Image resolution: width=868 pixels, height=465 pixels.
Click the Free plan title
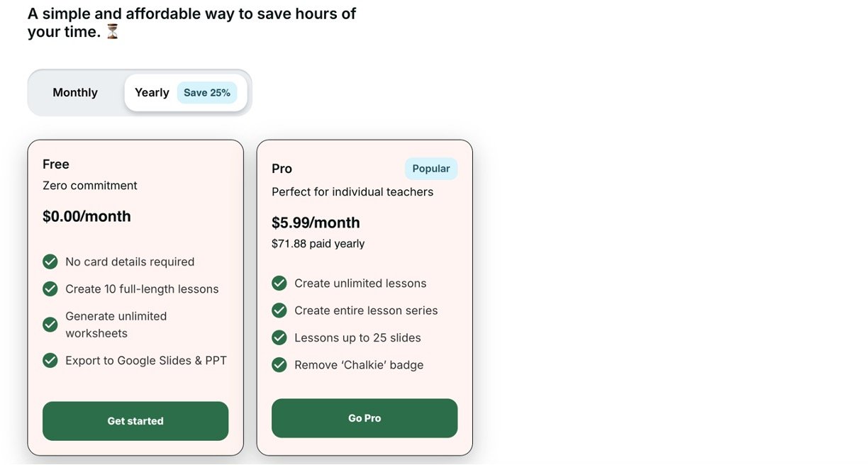(x=56, y=164)
